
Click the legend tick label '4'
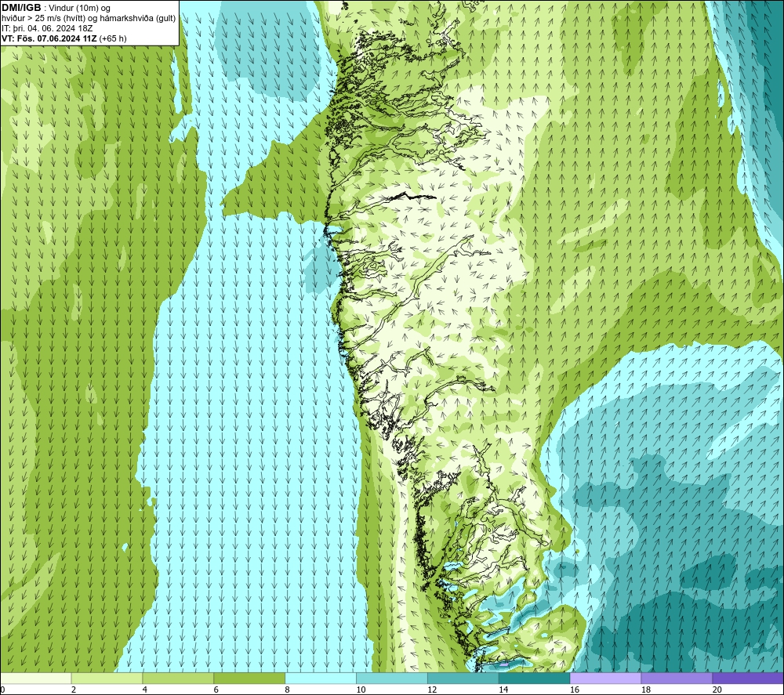pyautogui.click(x=145, y=690)
